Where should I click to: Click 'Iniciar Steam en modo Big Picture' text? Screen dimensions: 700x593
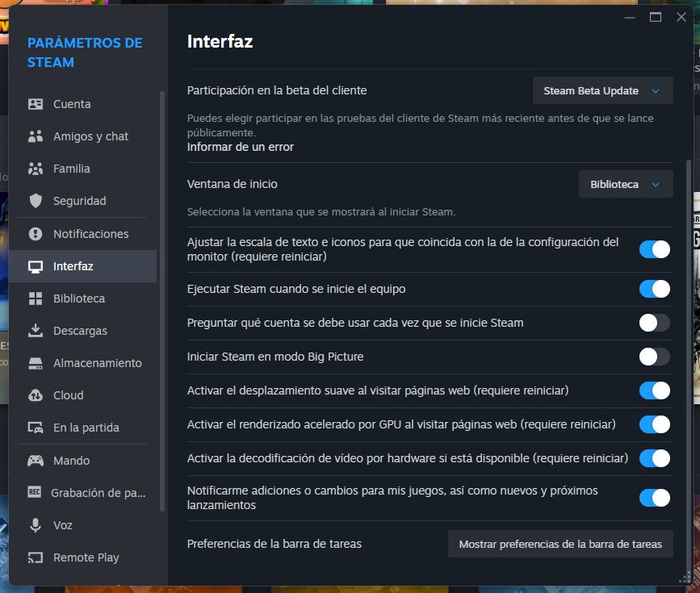pos(275,357)
